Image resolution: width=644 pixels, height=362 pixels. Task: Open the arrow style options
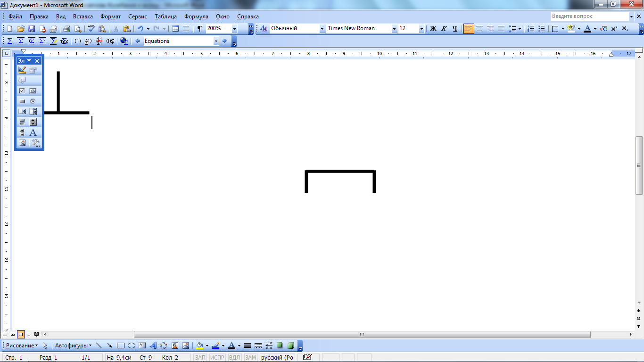point(269,346)
